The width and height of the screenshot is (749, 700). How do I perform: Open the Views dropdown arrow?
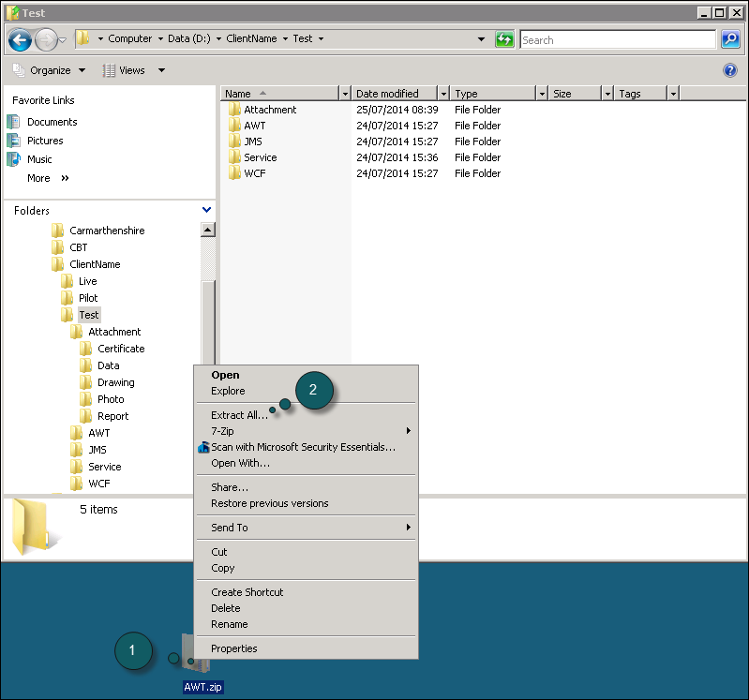pos(162,70)
